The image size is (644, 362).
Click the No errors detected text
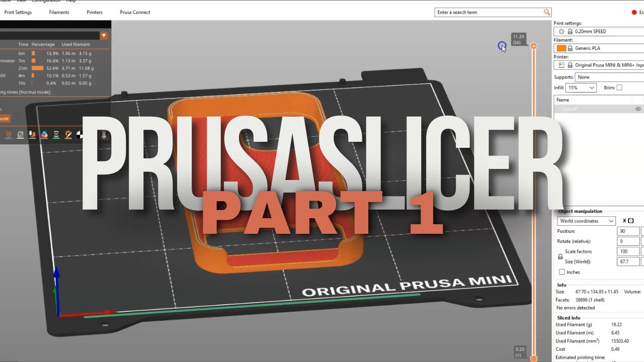[576, 308]
